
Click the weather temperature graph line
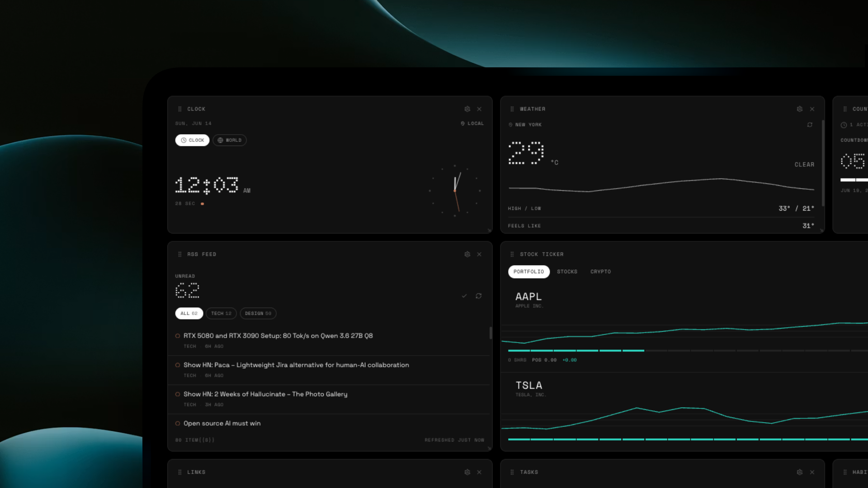[661, 185]
